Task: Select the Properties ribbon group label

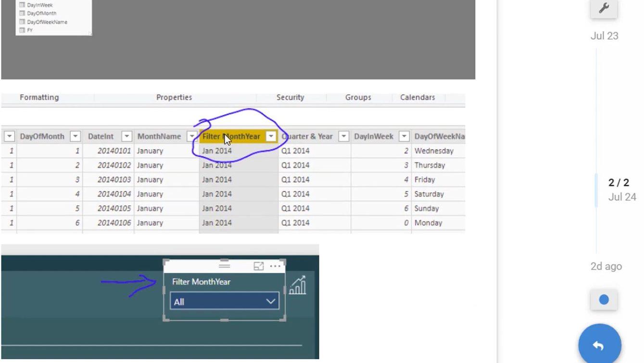Action: pyautogui.click(x=174, y=97)
